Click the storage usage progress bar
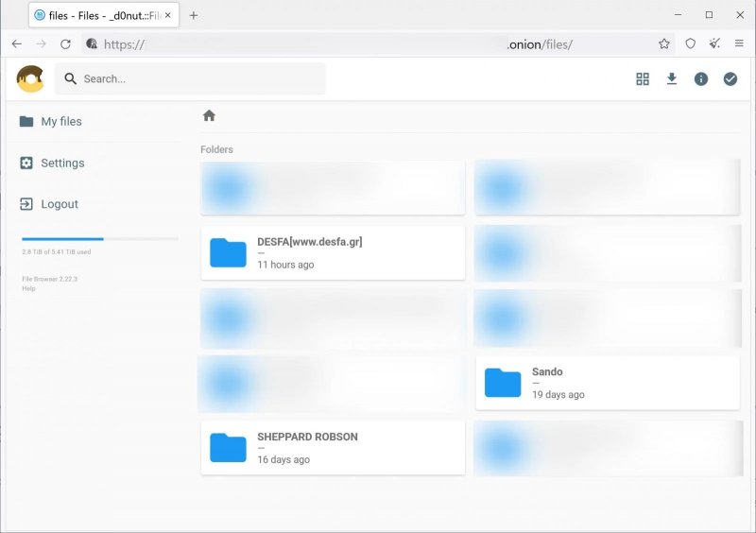This screenshot has height=533, width=756. click(99, 239)
